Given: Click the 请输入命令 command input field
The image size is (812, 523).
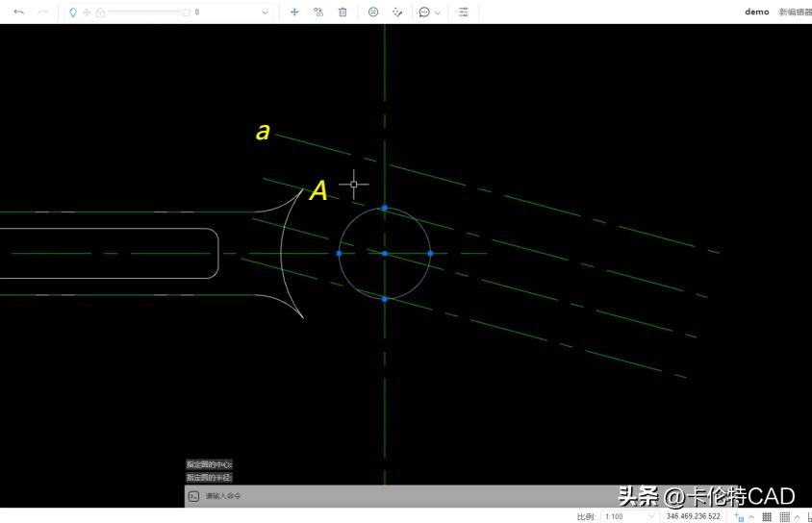Looking at the screenshot, I should coord(461,496).
